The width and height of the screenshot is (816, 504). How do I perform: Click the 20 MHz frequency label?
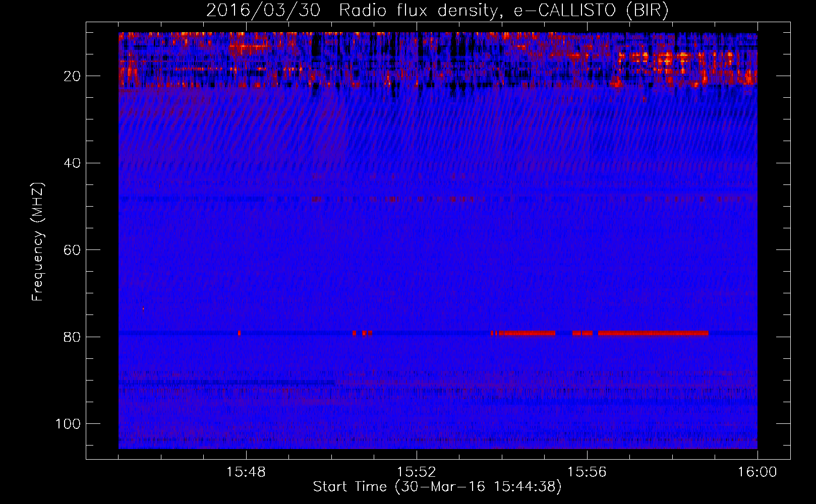(72, 77)
